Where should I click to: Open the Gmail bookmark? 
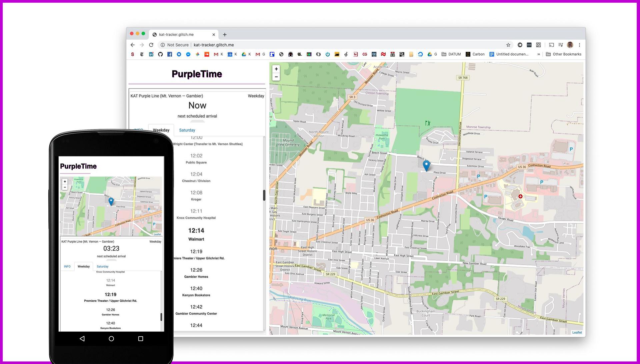[x=215, y=54]
